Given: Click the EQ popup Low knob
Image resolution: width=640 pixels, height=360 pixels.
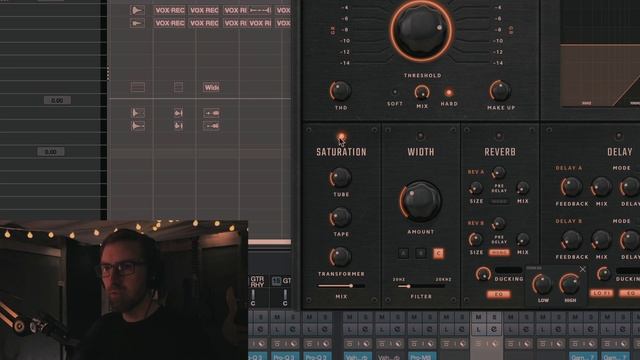Looking at the screenshot, I should point(543,284).
